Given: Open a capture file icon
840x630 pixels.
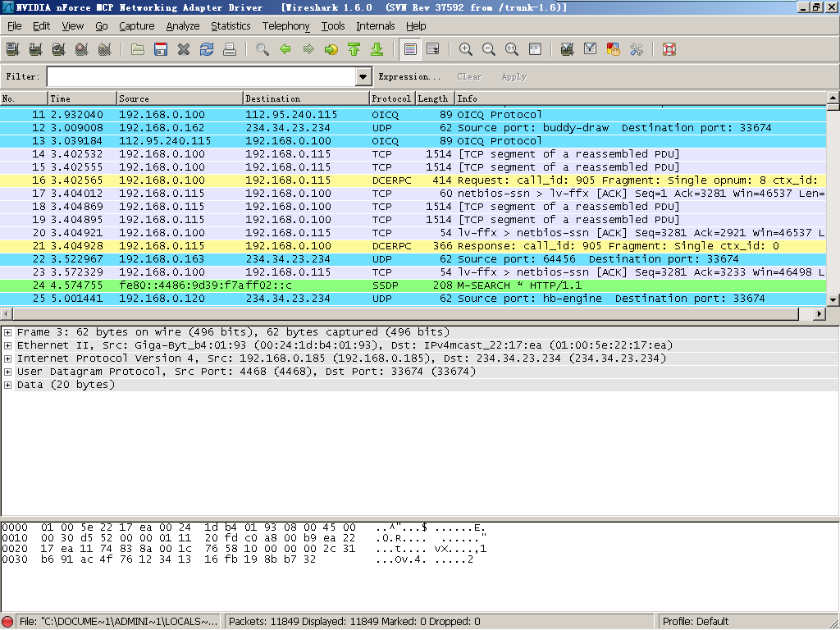Looking at the screenshot, I should pyautogui.click(x=138, y=49).
